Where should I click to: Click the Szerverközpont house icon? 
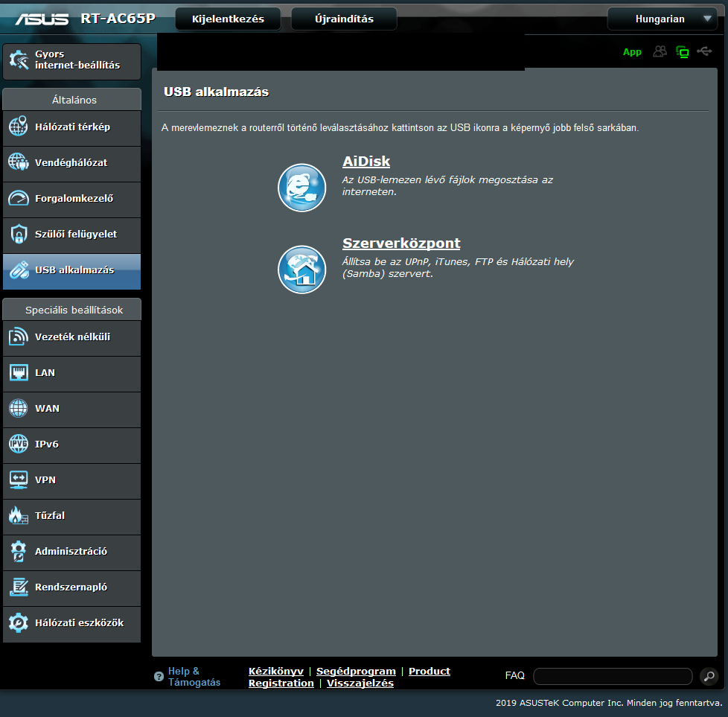(301, 270)
